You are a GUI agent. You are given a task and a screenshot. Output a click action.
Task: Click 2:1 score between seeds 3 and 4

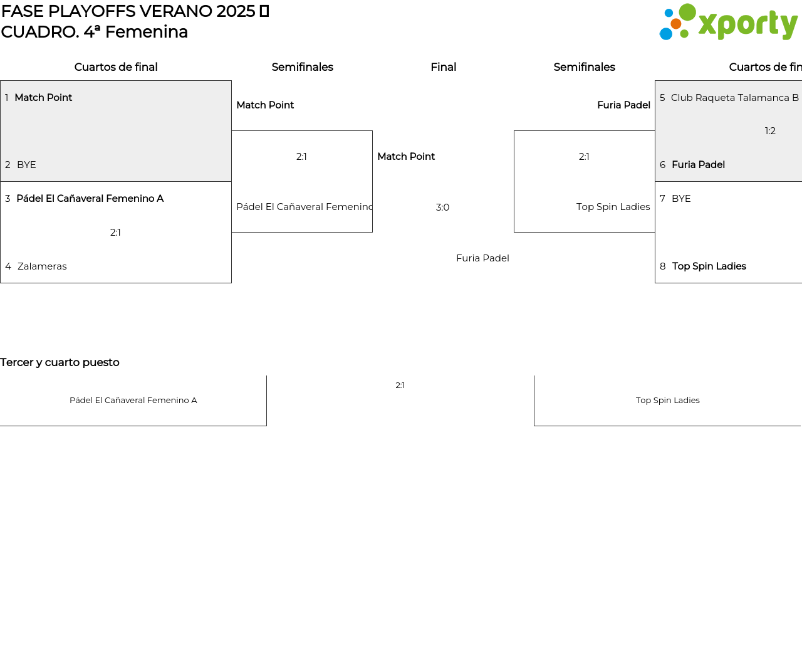click(115, 233)
